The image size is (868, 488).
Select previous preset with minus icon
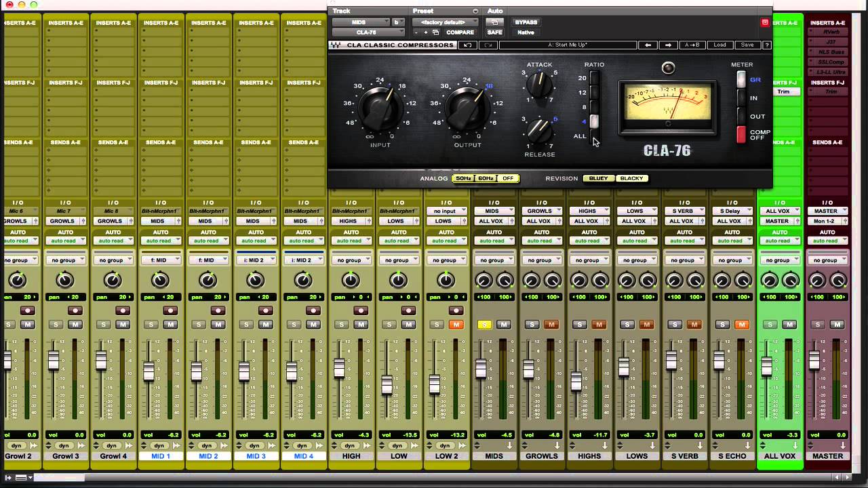[x=417, y=33]
